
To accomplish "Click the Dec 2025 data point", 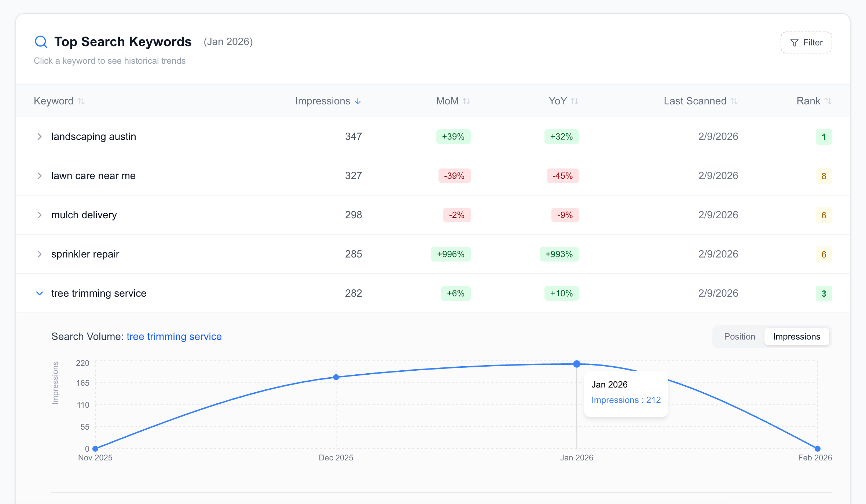I will point(336,377).
